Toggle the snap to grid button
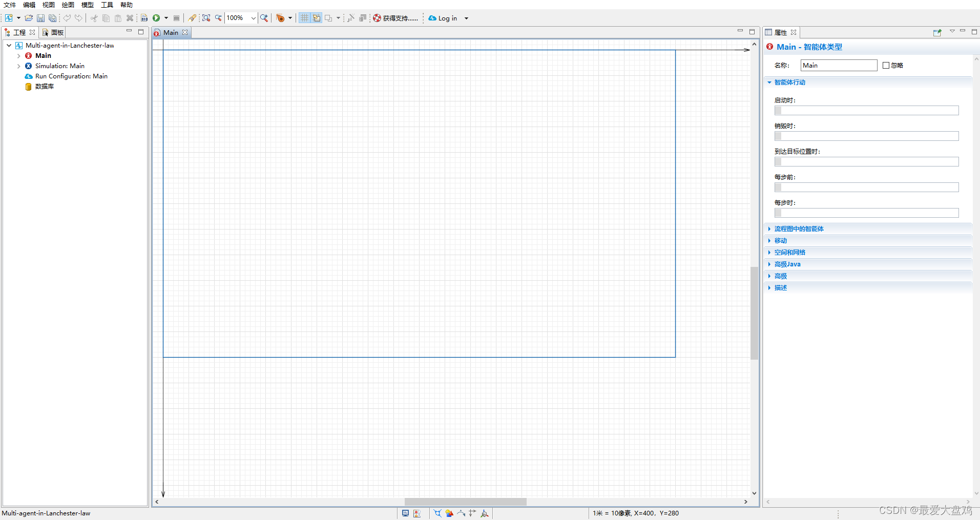 point(317,18)
